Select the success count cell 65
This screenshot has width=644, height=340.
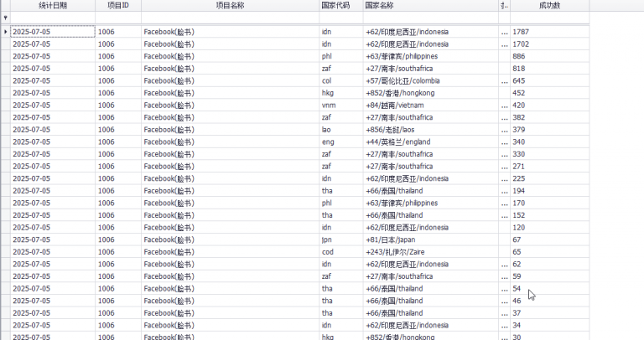click(x=550, y=252)
